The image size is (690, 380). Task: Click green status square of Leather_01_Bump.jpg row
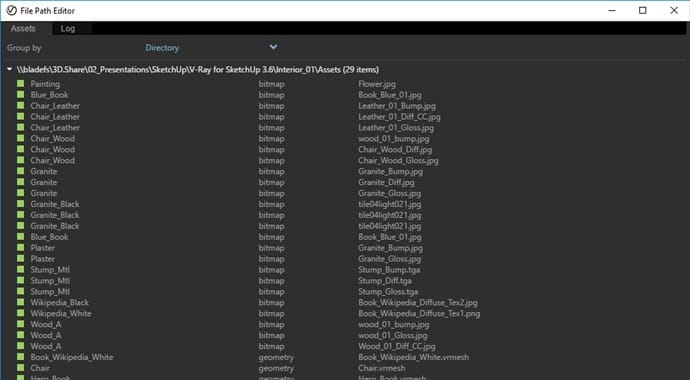[21, 106]
